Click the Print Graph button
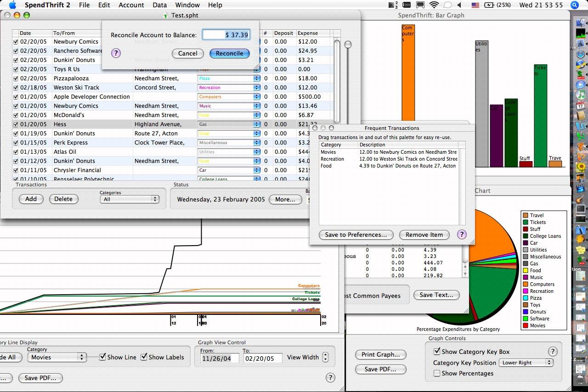588x392 pixels. coord(381,354)
